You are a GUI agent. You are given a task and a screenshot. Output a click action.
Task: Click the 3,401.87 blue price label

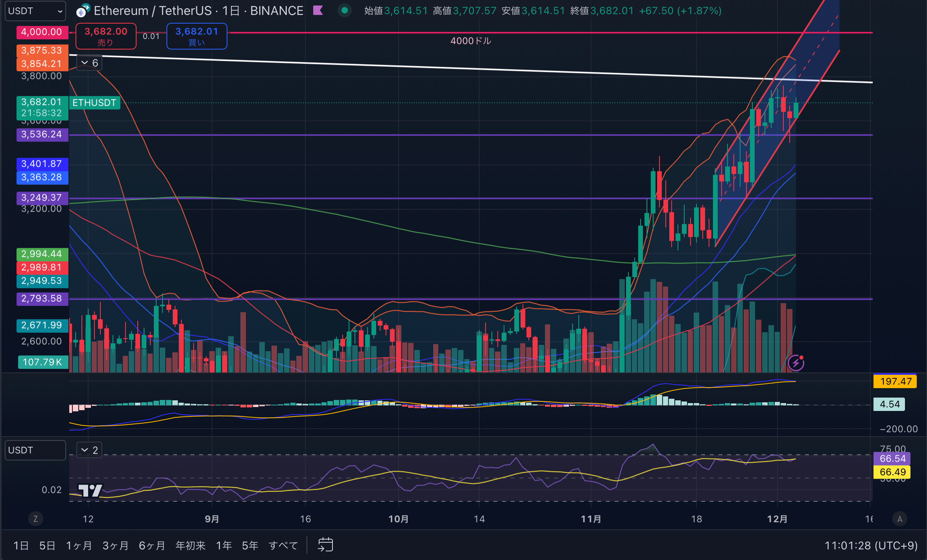point(42,164)
